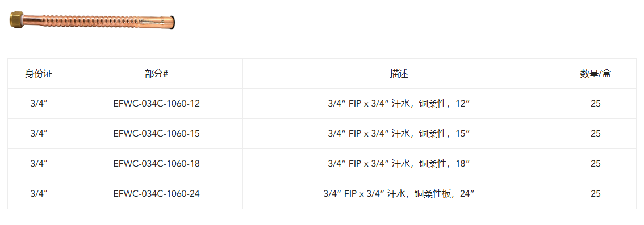Click the description ending in 铜柔性，15″
The width and height of the screenshot is (644, 225).
pyautogui.click(x=399, y=134)
